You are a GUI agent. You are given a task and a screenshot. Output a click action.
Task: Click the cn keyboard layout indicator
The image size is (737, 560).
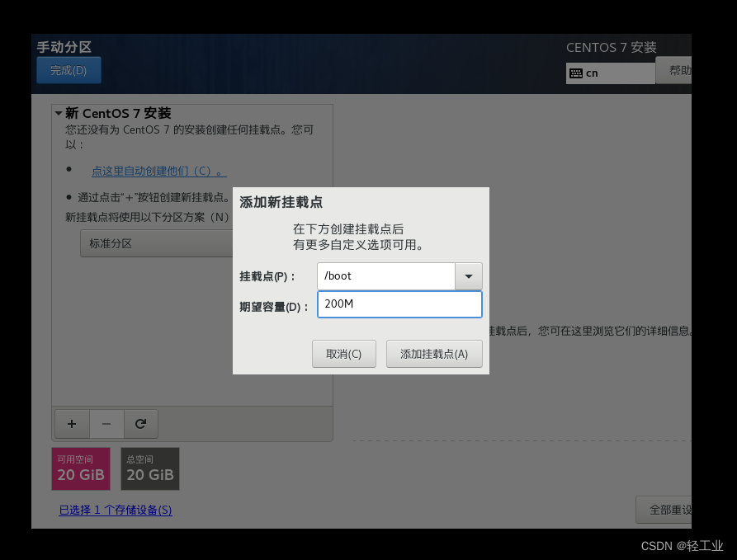click(x=611, y=73)
